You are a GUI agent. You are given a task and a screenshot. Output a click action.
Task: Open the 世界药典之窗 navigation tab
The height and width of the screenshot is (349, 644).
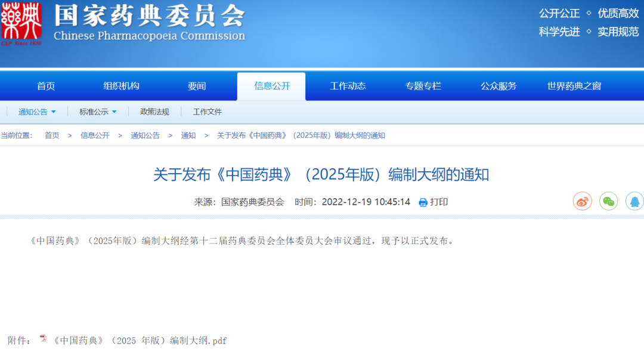pyautogui.click(x=574, y=86)
